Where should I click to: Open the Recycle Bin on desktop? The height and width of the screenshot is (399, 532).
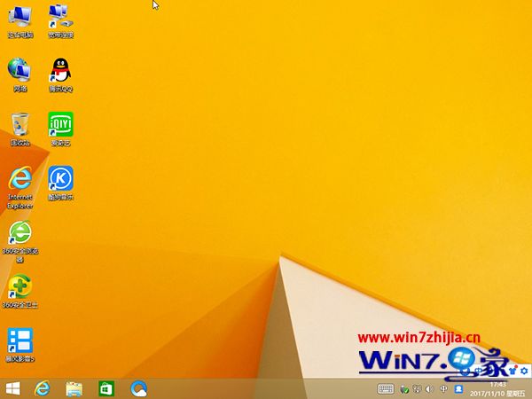pyautogui.click(x=20, y=125)
